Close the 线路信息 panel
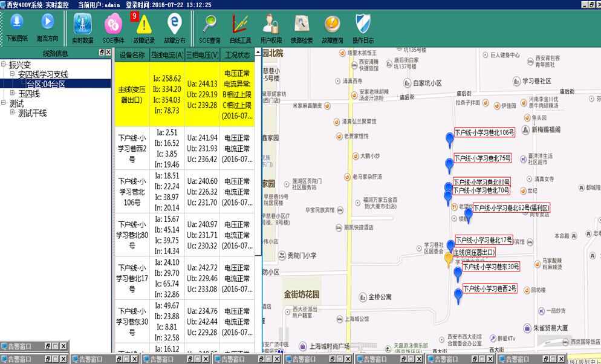The image size is (601, 364). [108, 52]
